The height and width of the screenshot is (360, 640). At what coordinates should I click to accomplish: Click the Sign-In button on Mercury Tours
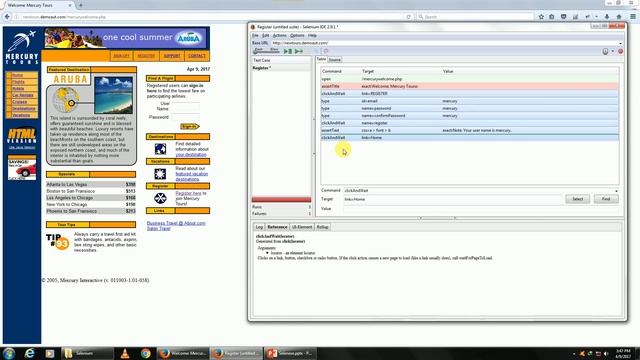[x=190, y=127]
